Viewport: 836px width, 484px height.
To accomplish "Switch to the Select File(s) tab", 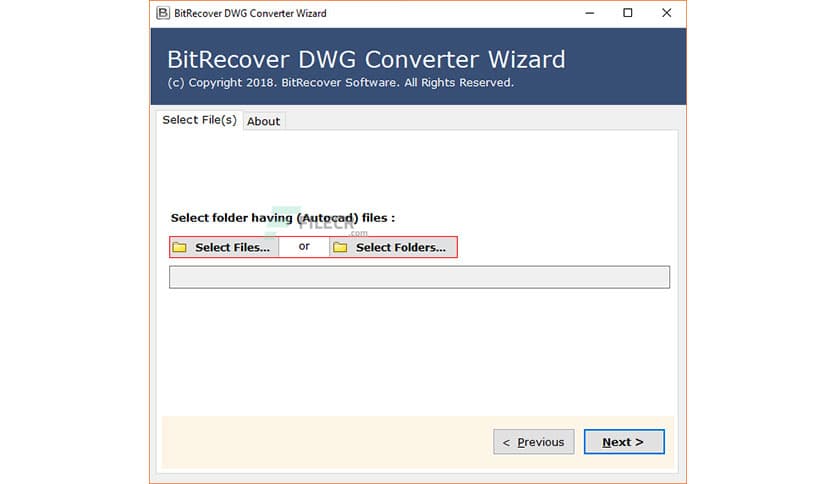I will pos(199,120).
